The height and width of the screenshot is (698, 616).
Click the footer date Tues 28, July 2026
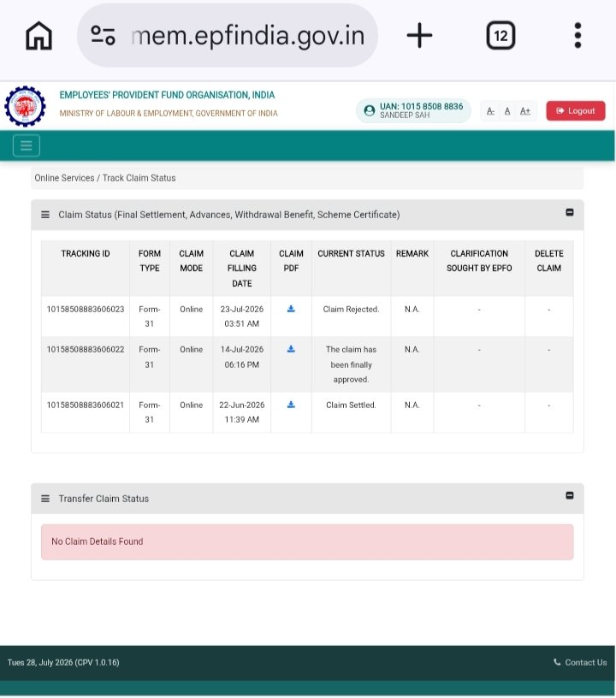click(63, 662)
